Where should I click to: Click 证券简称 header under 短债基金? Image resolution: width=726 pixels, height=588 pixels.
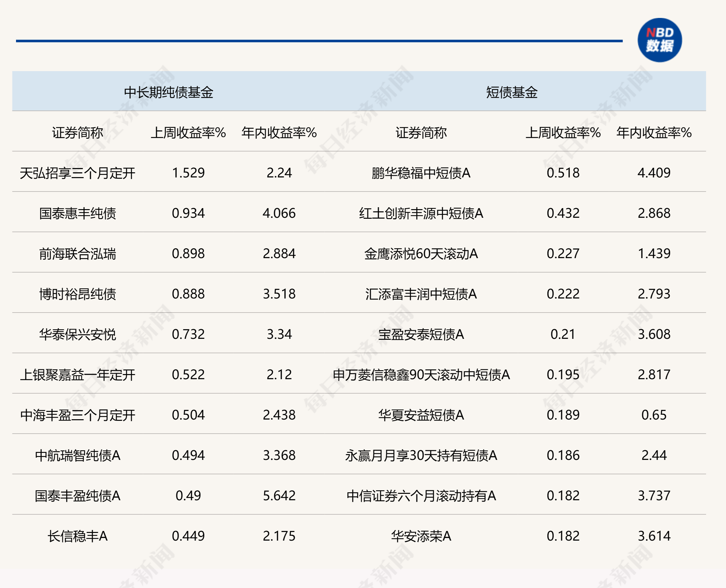click(421, 133)
